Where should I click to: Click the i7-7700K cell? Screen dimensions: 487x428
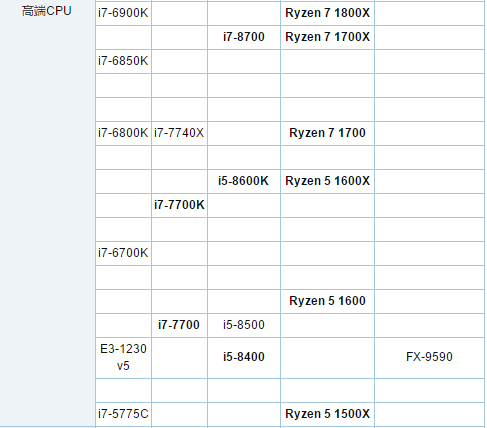coord(179,205)
